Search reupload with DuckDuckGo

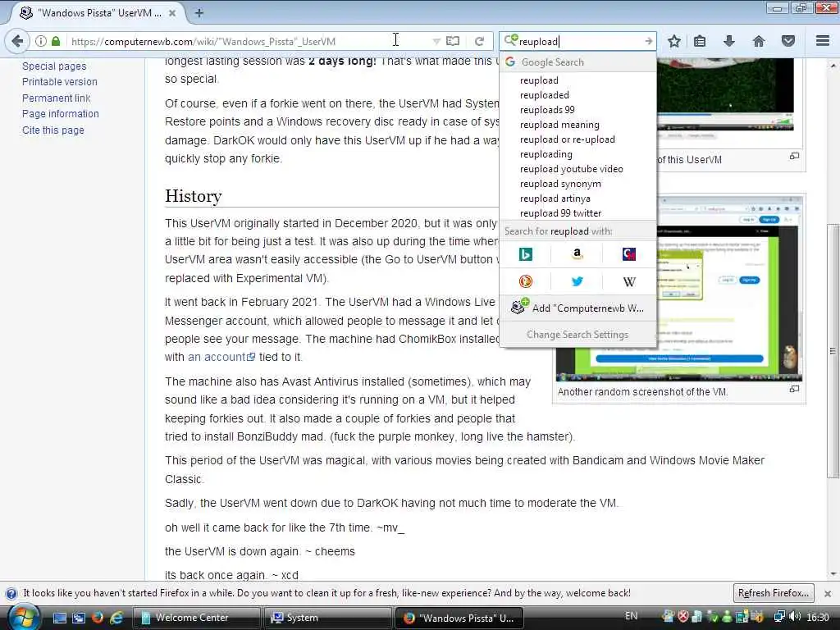[x=526, y=281]
